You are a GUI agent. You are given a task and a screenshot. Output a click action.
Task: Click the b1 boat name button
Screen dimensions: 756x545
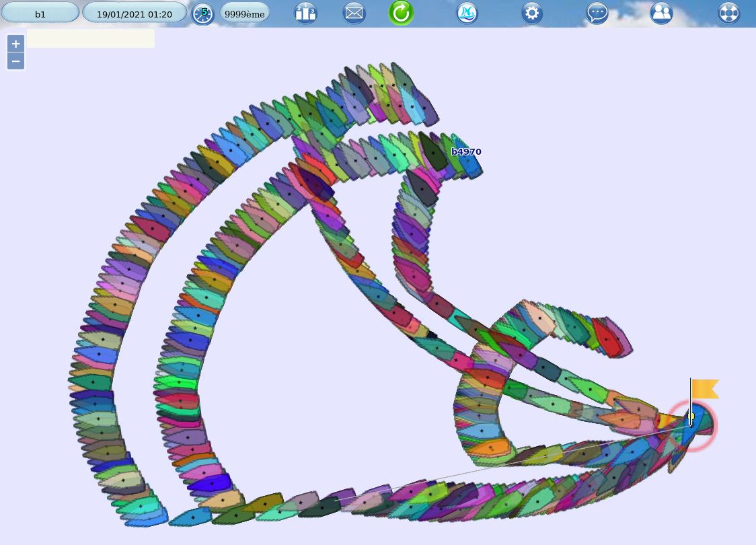[x=40, y=13]
